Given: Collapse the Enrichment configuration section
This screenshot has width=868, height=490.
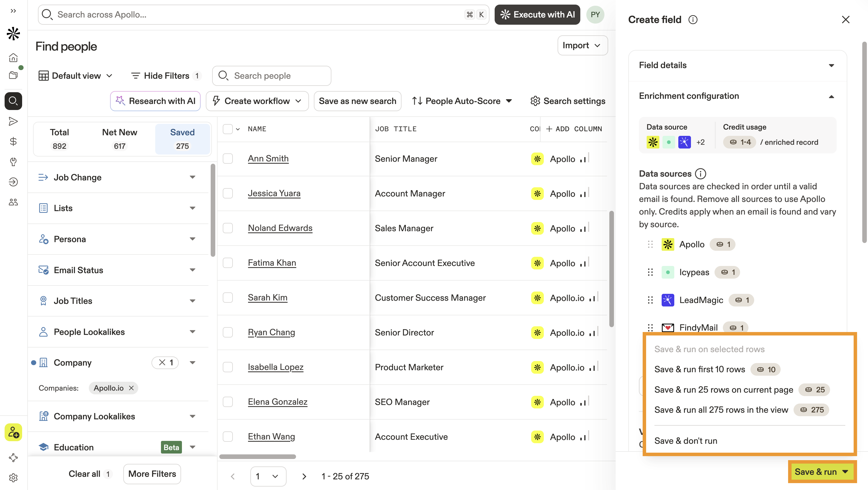Looking at the screenshot, I should (831, 97).
